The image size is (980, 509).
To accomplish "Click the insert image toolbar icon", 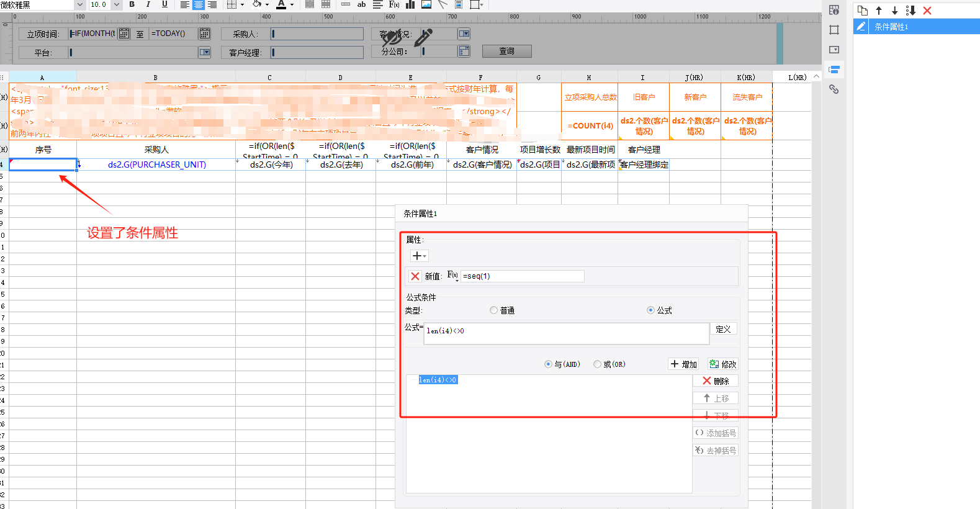I will click(426, 4).
